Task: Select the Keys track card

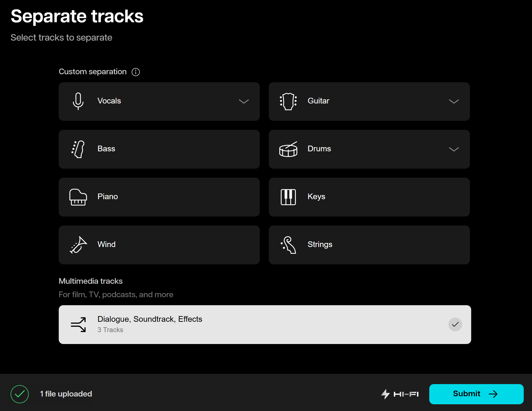Action: (x=369, y=197)
